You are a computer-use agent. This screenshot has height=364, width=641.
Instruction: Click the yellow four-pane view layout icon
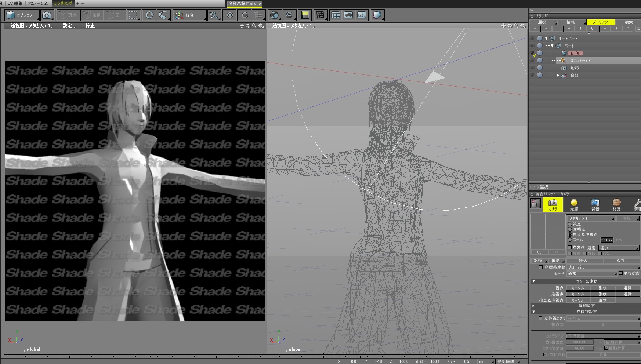(305, 15)
